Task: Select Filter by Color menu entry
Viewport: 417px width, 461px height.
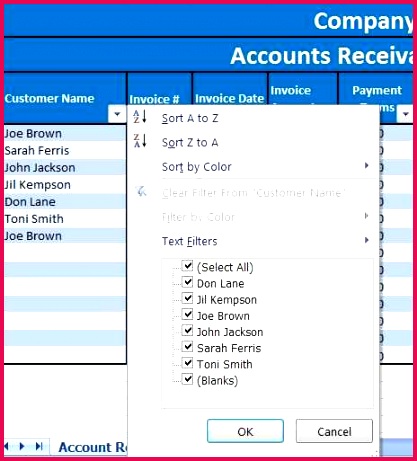Action: pyautogui.click(x=198, y=217)
